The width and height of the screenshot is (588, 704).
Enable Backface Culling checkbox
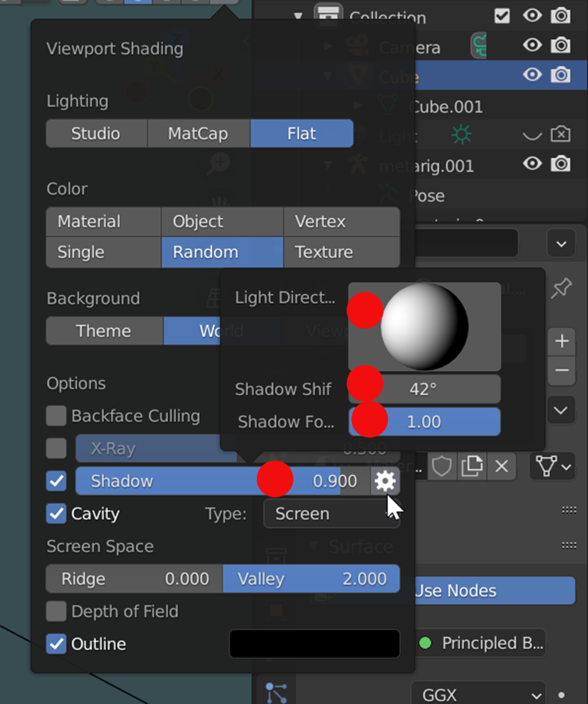tap(56, 416)
